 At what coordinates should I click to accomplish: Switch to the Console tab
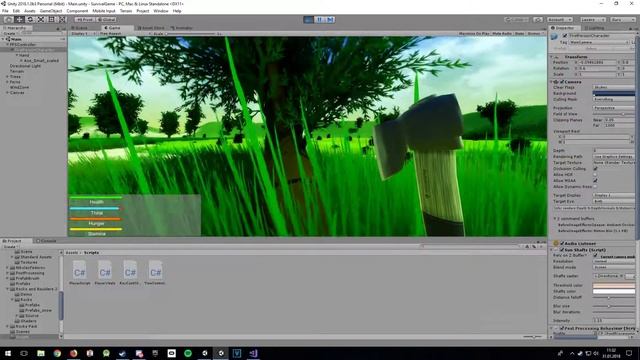coord(47,241)
